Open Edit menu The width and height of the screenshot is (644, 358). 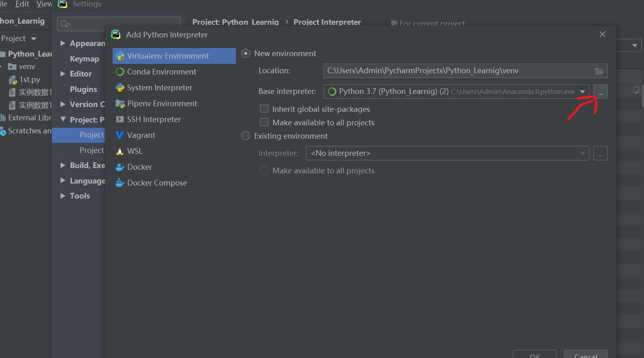pos(22,4)
